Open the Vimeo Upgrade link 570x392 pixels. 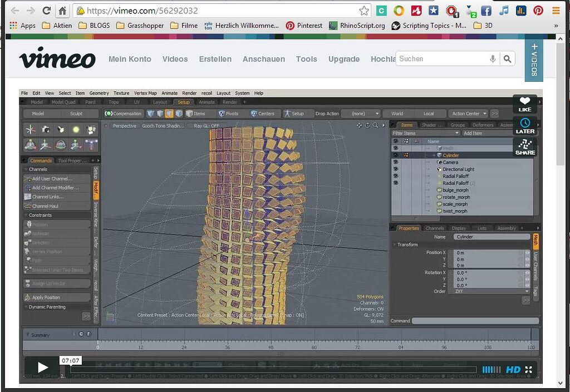tap(344, 59)
